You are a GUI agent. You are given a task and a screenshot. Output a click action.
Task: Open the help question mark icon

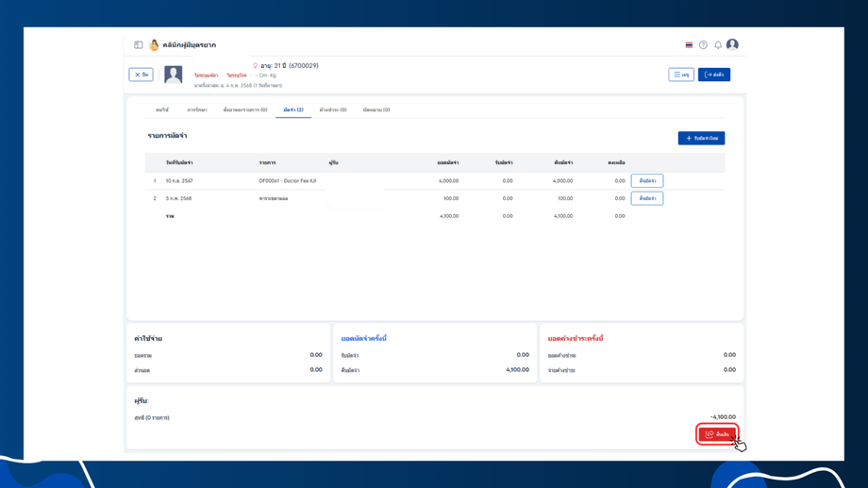(703, 45)
